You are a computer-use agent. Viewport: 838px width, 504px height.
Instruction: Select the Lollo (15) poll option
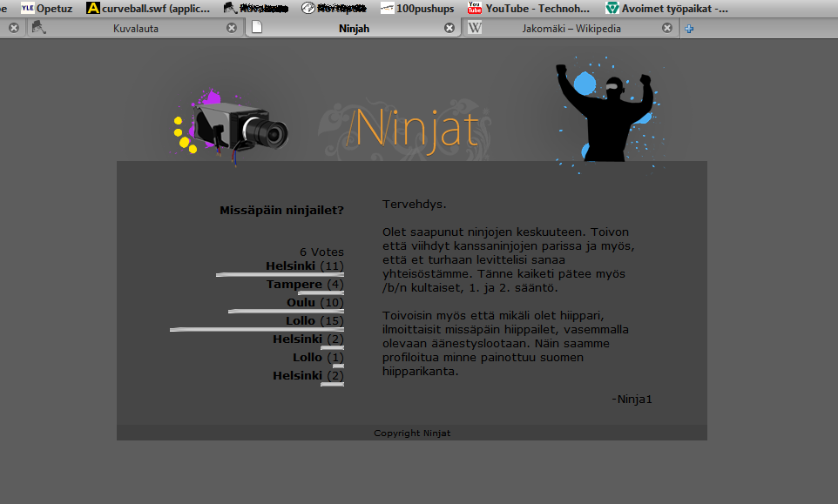pyautogui.click(x=314, y=320)
